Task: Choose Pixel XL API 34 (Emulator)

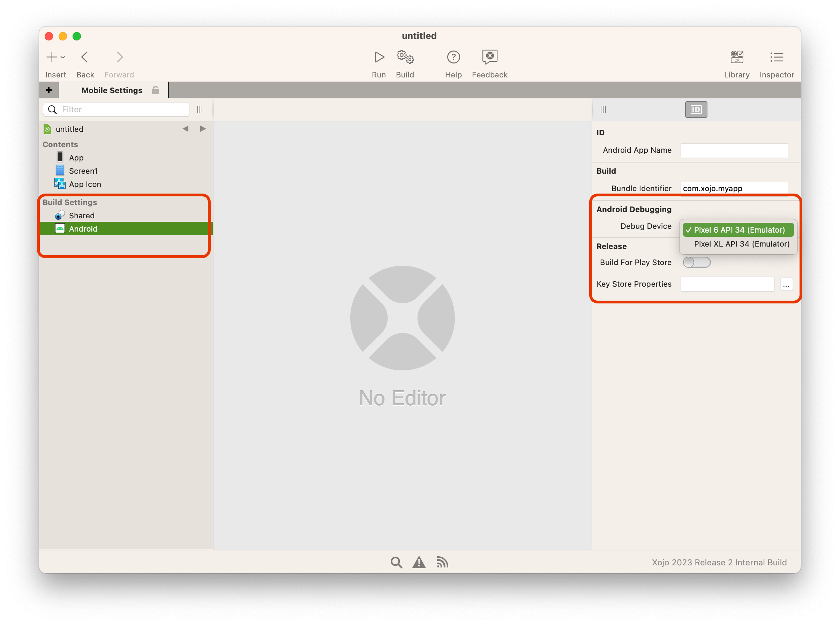Action: 738,244
